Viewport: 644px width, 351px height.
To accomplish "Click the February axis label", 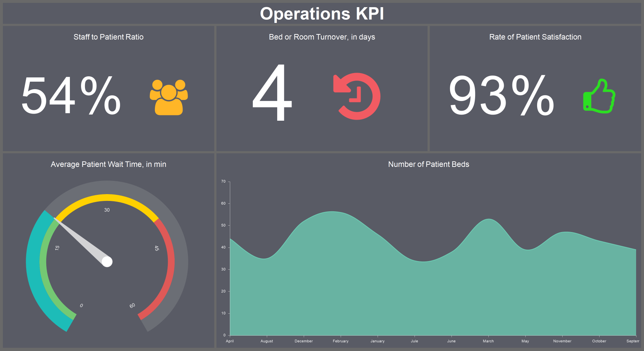I will point(340,341).
